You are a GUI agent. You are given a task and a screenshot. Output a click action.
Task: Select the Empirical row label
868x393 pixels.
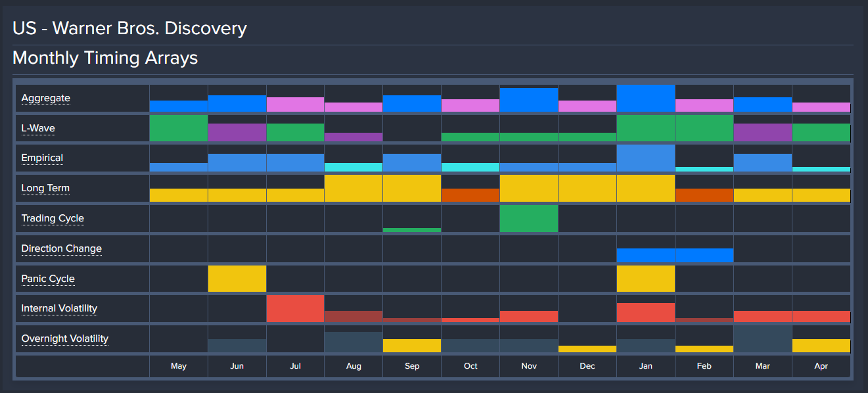click(x=42, y=158)
